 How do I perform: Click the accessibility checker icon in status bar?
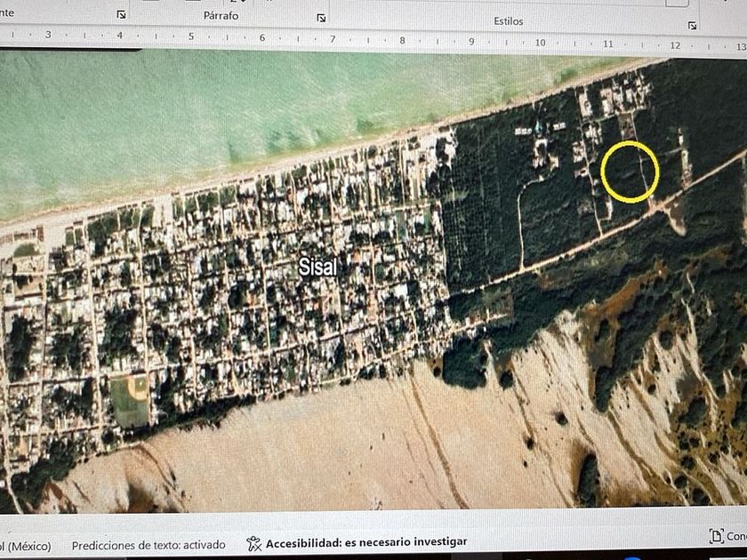pos(253,543)
